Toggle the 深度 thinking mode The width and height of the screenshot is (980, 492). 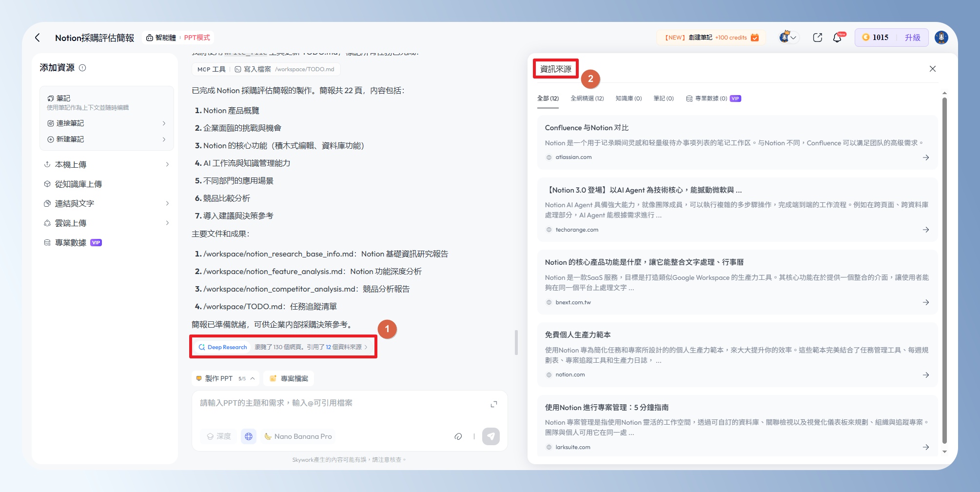coord(219,436)
